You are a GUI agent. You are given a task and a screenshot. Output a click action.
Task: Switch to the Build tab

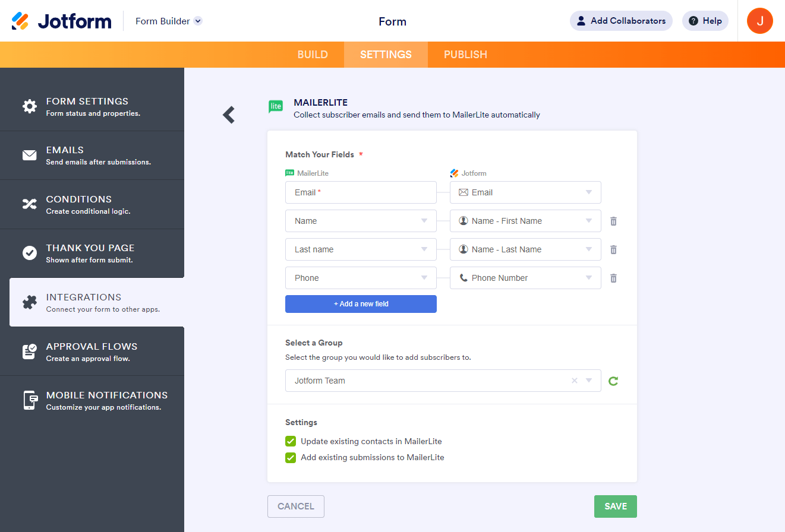click(313, 55)
